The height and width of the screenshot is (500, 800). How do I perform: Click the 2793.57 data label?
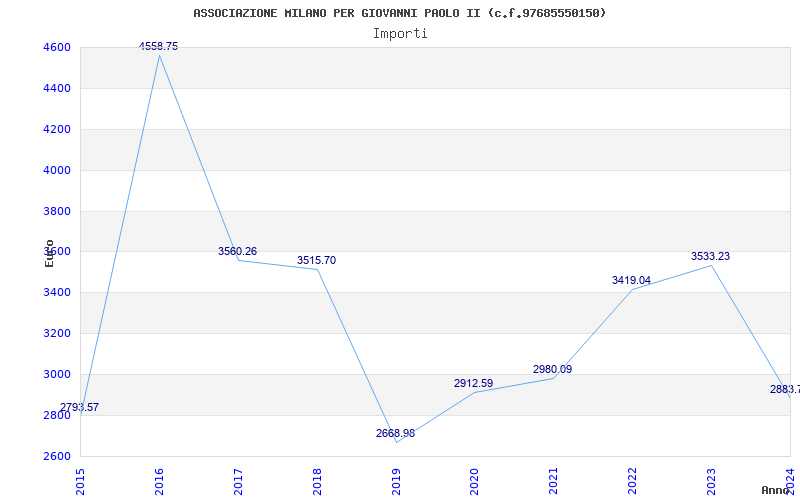[x=80, y=407]
